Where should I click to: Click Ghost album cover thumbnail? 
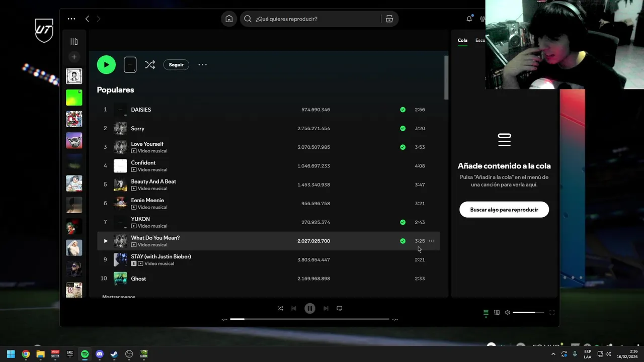tap(120, 279)
